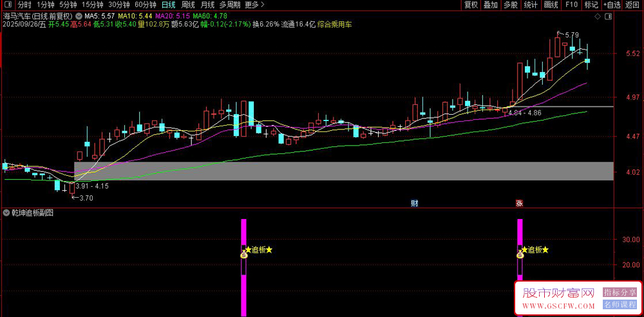
Task: Add stock with +自选 button
Action: click(x=612, y=5)
